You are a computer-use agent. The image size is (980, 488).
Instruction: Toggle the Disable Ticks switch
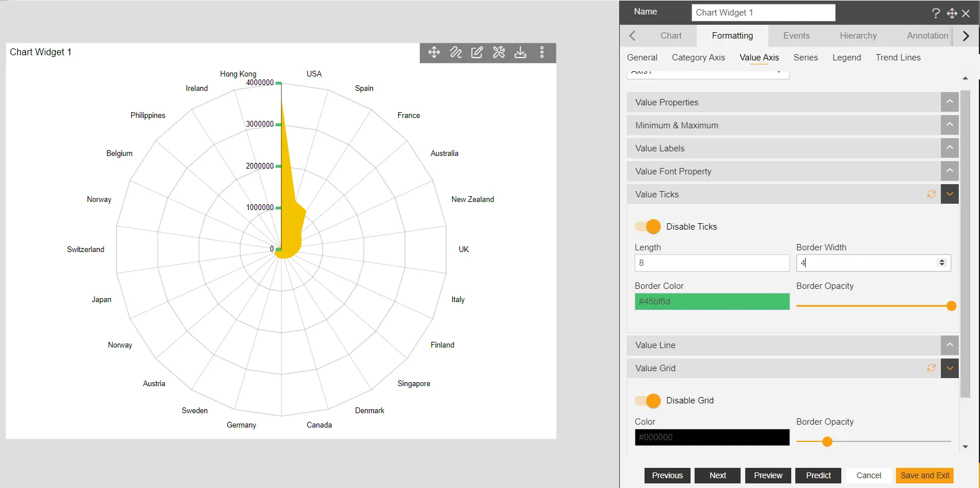click(x=648, y=227)
